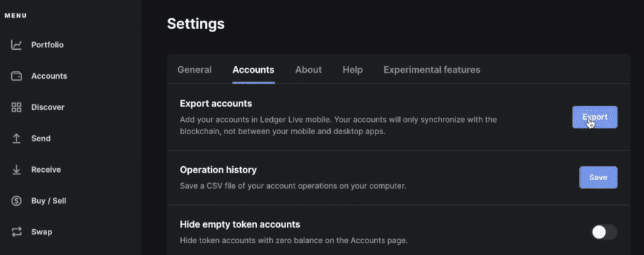Toggle Hide empty token accounts switch
Screen dimensions: 644x255
pos(604,232)
